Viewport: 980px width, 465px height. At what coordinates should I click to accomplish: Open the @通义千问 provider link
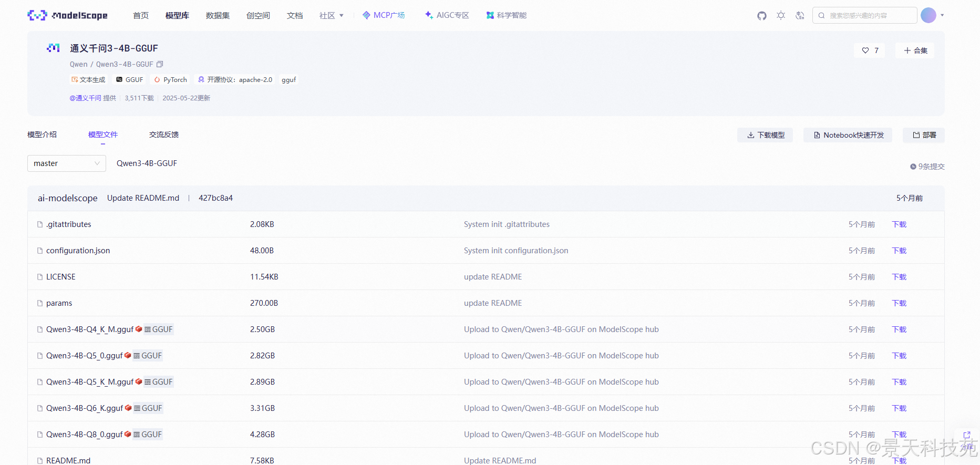coord(85,98)
